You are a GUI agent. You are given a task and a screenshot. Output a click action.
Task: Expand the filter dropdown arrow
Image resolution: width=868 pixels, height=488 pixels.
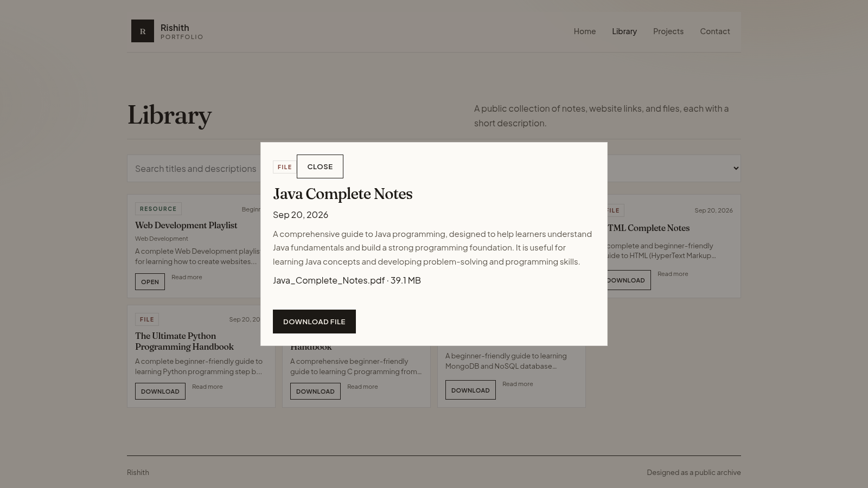click(x=736, y=168)
